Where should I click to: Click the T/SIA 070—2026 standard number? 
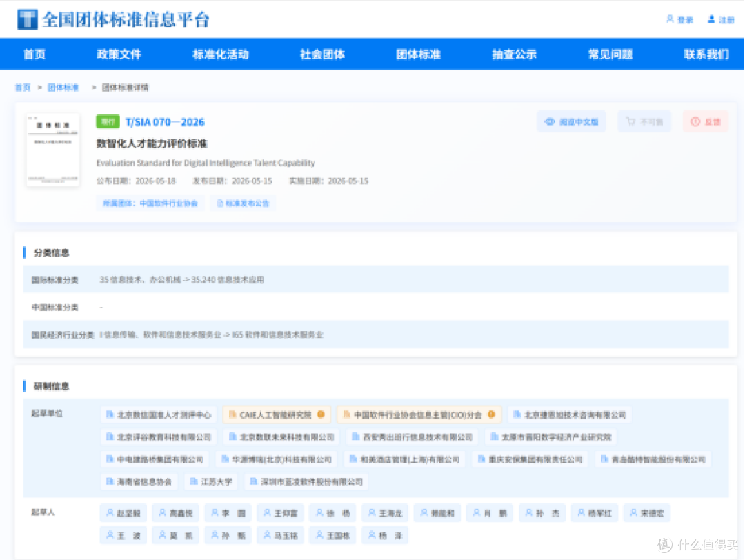click(165, 122)
